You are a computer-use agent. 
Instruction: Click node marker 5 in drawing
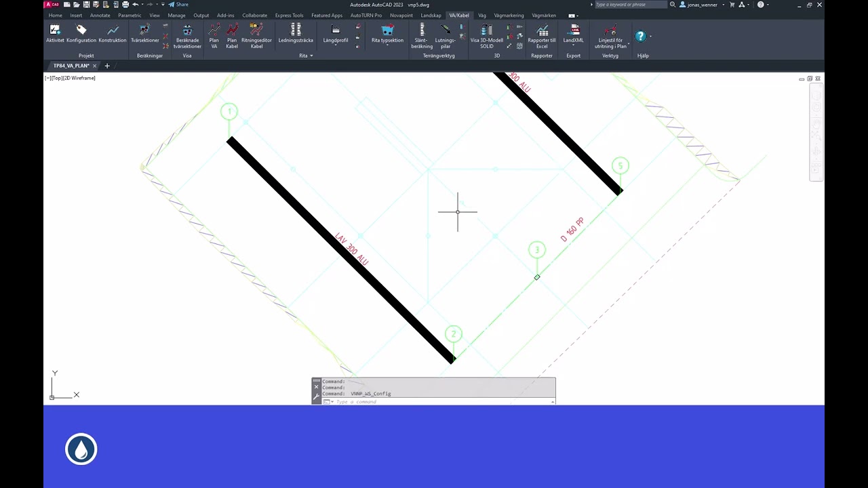620,166
